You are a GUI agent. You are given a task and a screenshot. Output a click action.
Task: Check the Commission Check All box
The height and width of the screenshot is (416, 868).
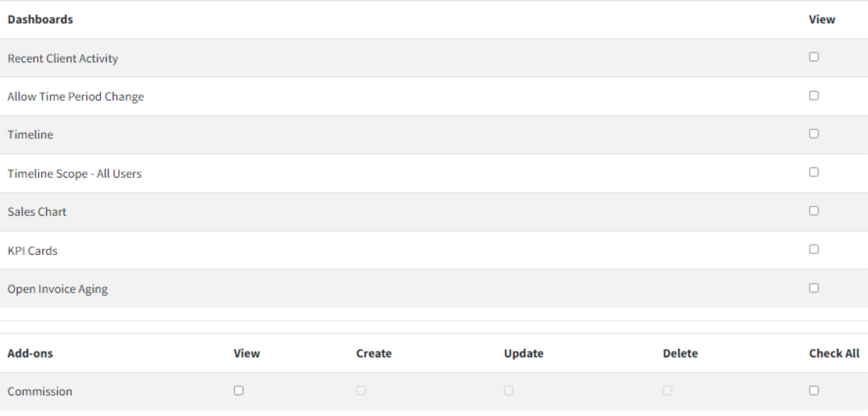point(814,390)
